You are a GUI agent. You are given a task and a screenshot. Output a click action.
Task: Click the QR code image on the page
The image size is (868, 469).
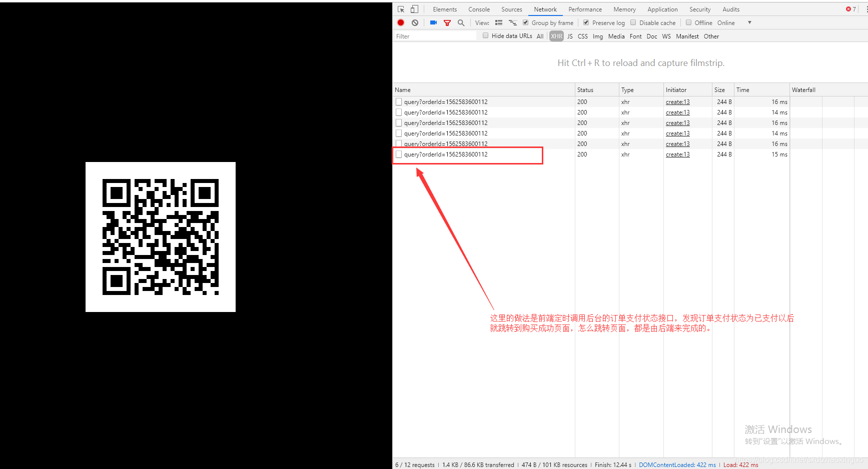click(x=161, y=237)
